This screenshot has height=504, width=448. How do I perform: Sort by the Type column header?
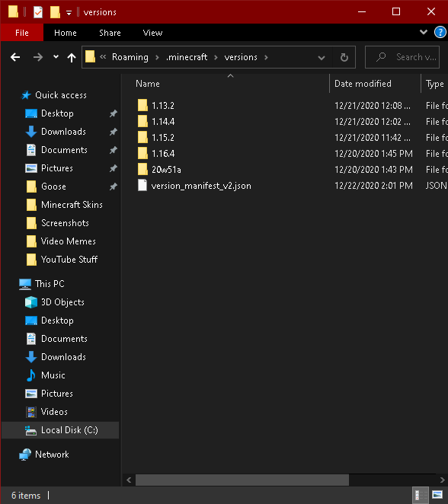434,84
